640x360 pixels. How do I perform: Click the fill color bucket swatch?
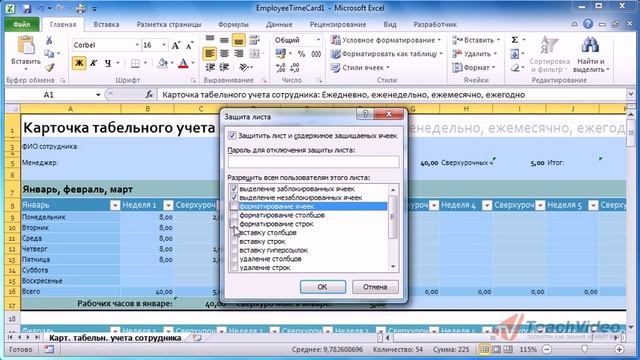point(162,63)
